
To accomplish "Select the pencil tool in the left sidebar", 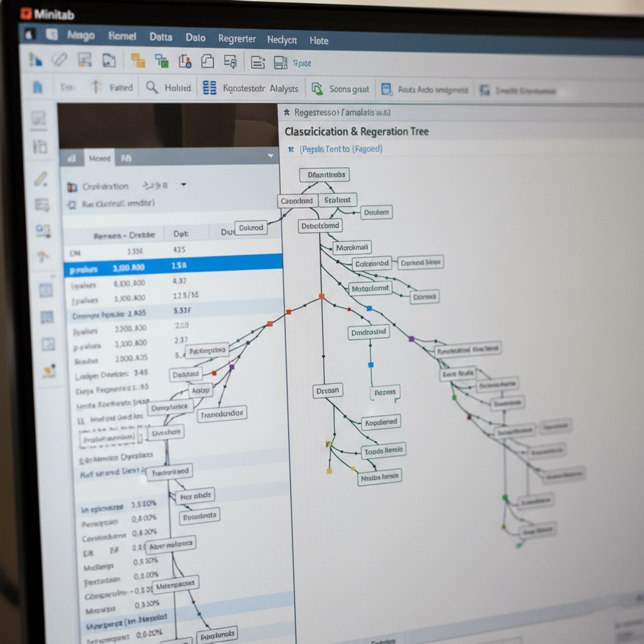I will point(41,179).
